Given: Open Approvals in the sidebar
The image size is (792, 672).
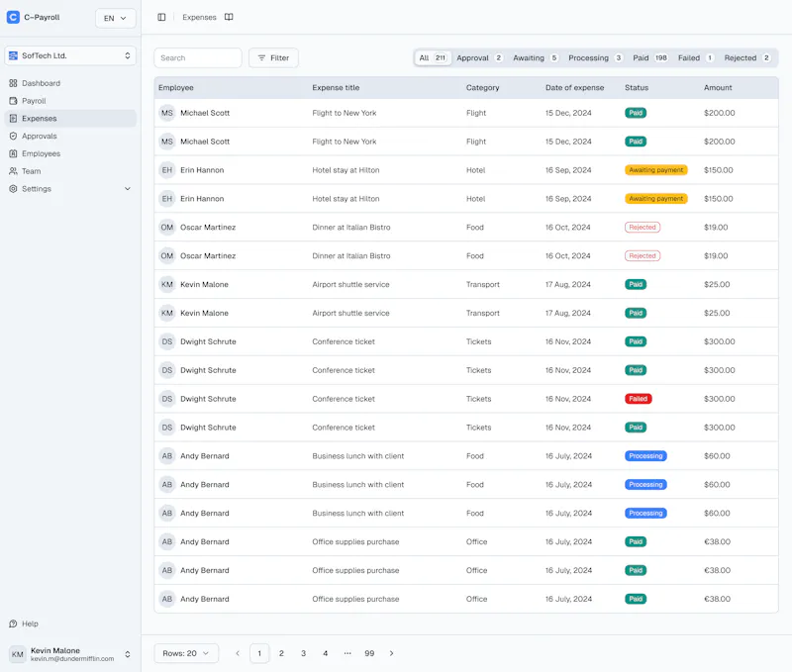Looking at the screenshot, I should point(70,137).
